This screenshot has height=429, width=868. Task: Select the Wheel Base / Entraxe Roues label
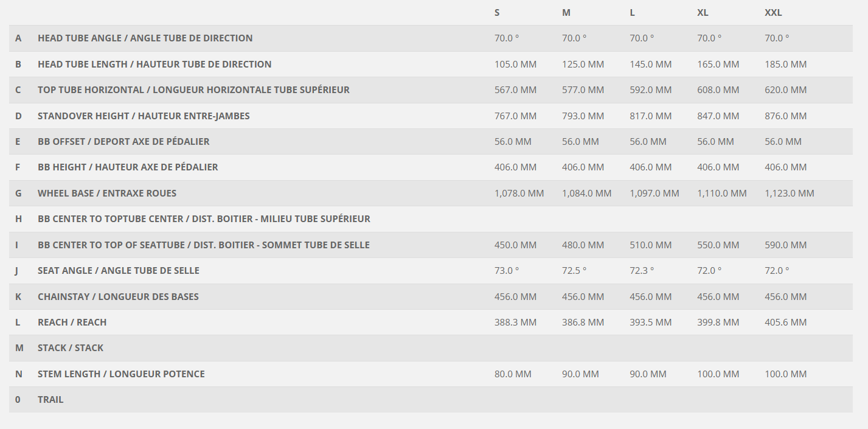[107, 194]
